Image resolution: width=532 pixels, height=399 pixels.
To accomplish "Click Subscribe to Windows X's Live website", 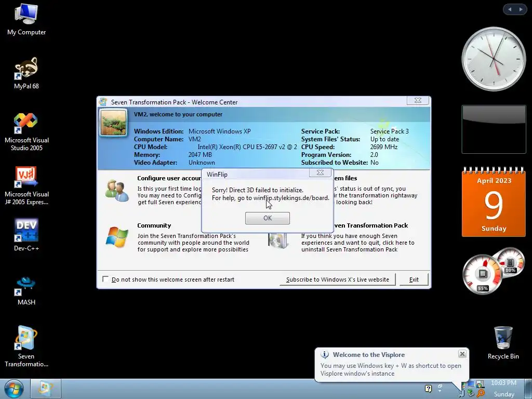I will pyautogui.click(x=338, y=280).
